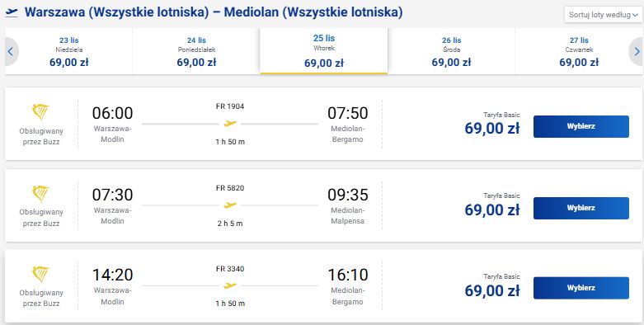Pick the 27 lis Czwartek date tab
Viewport: 644px width, 325px height.
coord(579,51)
